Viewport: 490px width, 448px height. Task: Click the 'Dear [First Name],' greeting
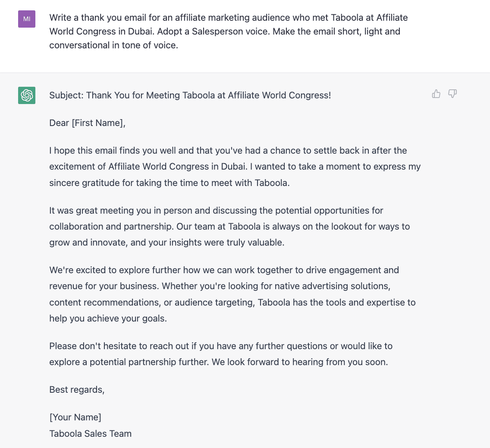tap(87, 123)
